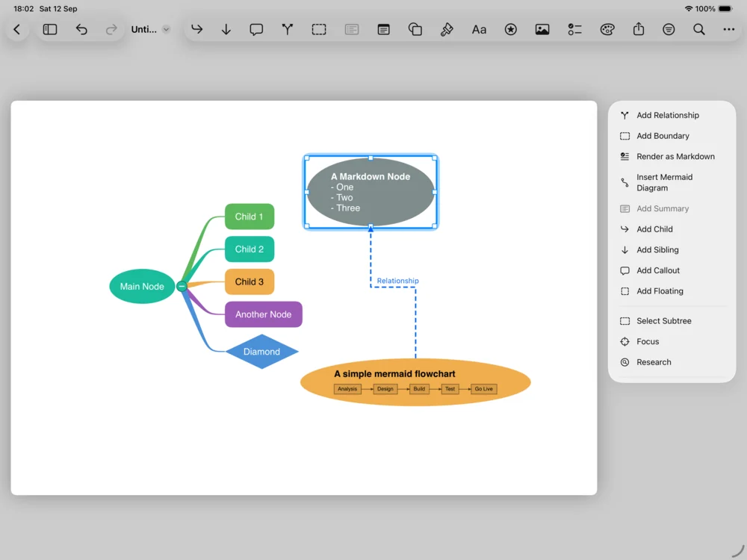Redo the last undone action
Viewport: 747px width, 560px height.
click(111, 30)
